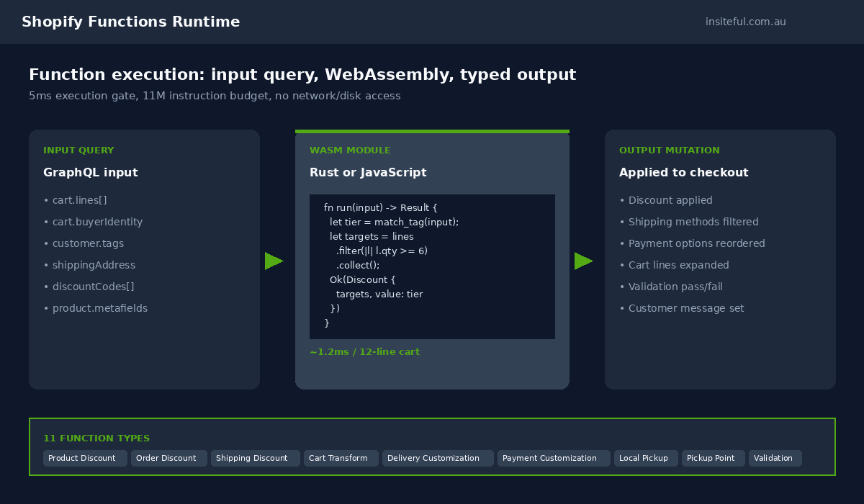The height and width of the screenshot is (504, 864).
Task: Click the WASM MODULE label
Action: coord(350,150)
